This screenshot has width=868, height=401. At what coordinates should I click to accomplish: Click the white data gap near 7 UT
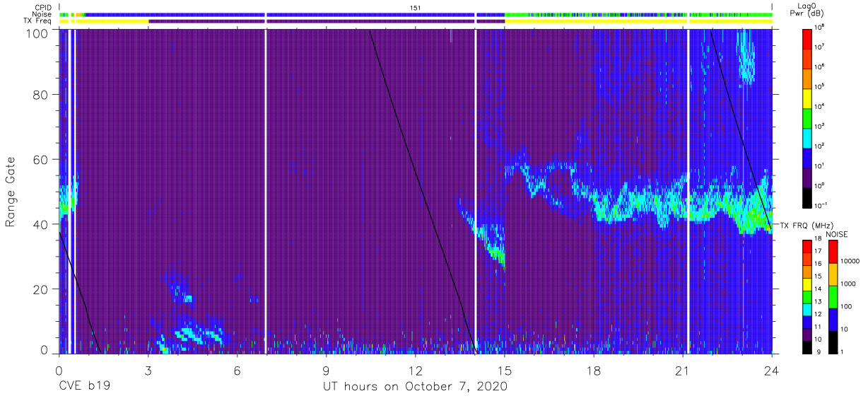coord(266,191)
